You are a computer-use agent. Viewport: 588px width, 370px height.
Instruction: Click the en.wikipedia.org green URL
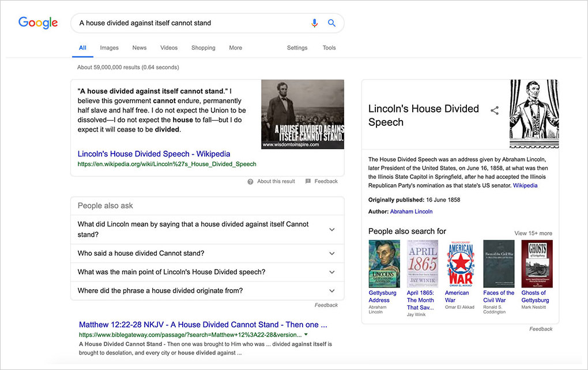(167, 164)
